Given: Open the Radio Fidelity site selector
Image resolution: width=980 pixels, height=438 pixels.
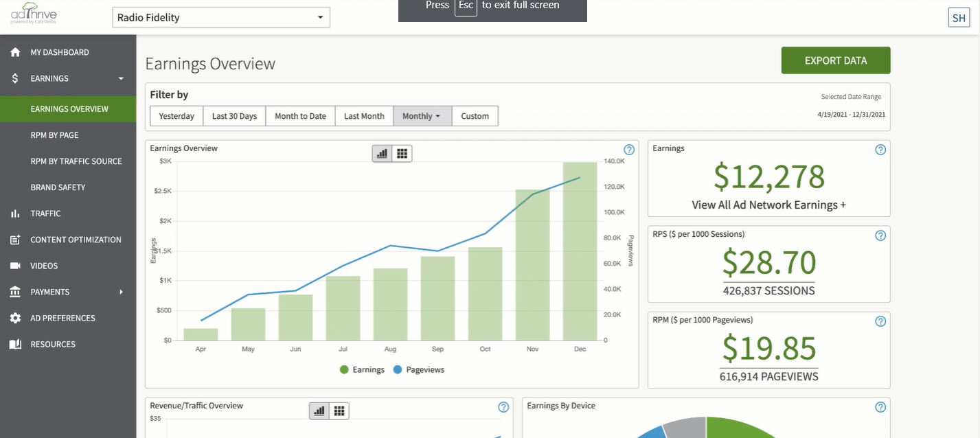Looking at the screenshot, I should pos(221,17).
